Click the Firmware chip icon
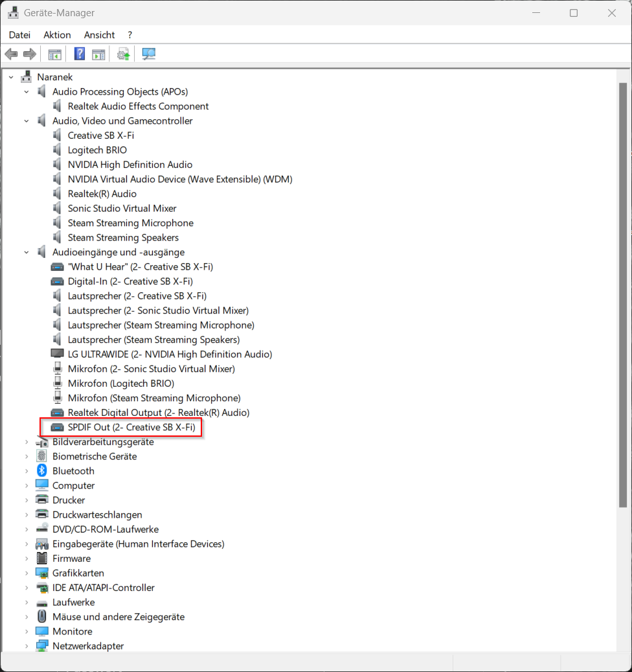 point(42,558)
